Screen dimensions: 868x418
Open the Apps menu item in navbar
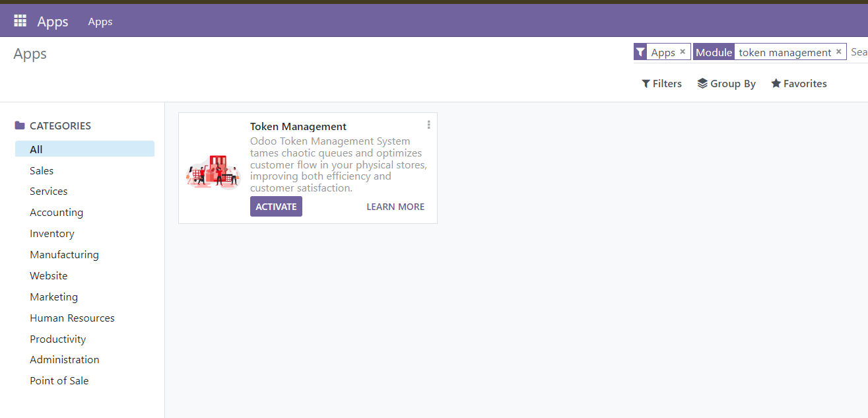100,22
